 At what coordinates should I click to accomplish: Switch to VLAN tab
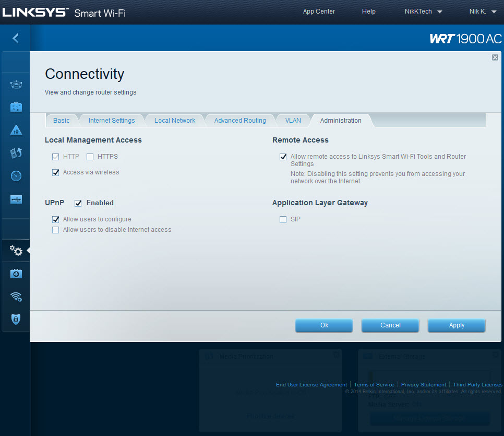coord(293,120)
